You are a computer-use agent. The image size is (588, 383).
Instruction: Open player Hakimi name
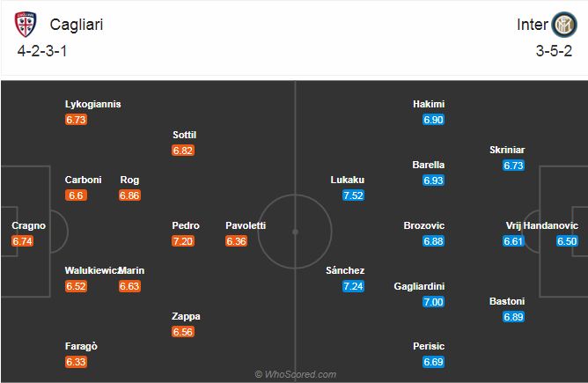429,104
